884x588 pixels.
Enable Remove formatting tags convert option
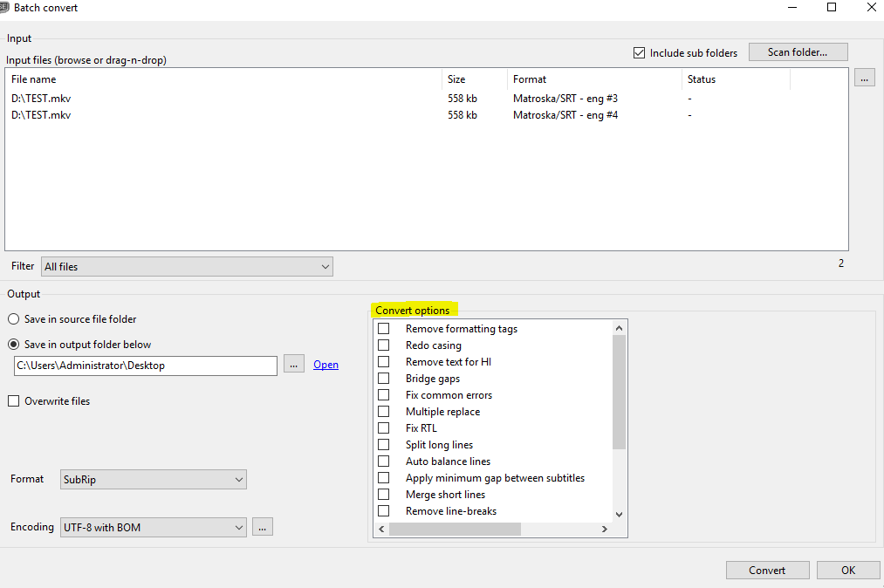pyautogui.click(x=383, y=328)
